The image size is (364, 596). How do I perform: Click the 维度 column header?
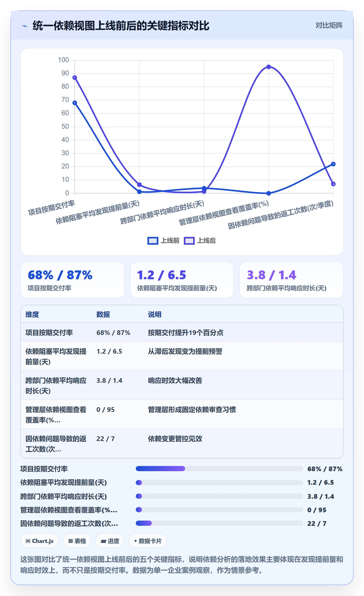pos(32,314)
